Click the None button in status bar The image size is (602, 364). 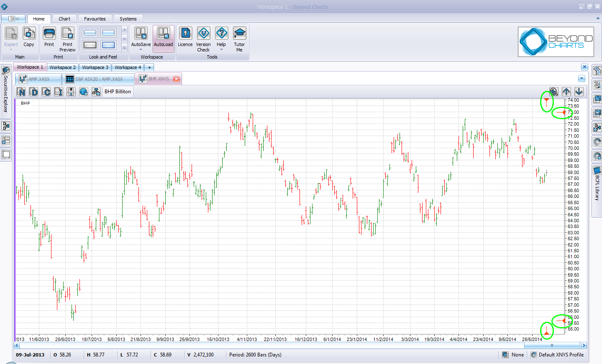point(513,355)
